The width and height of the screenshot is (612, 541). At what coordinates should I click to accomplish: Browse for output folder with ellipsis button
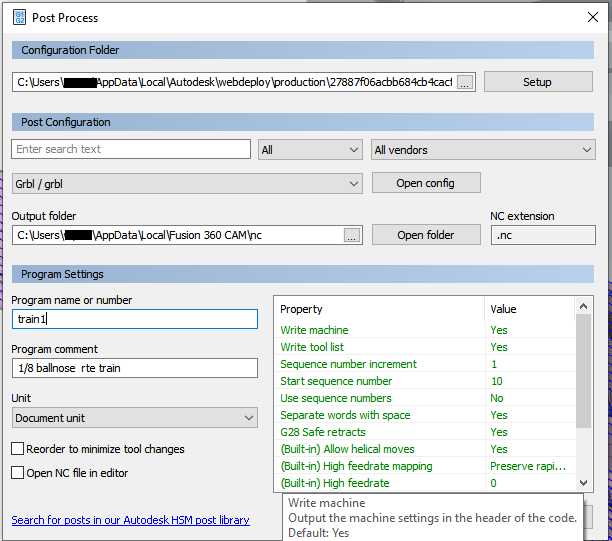pos(352,235)
